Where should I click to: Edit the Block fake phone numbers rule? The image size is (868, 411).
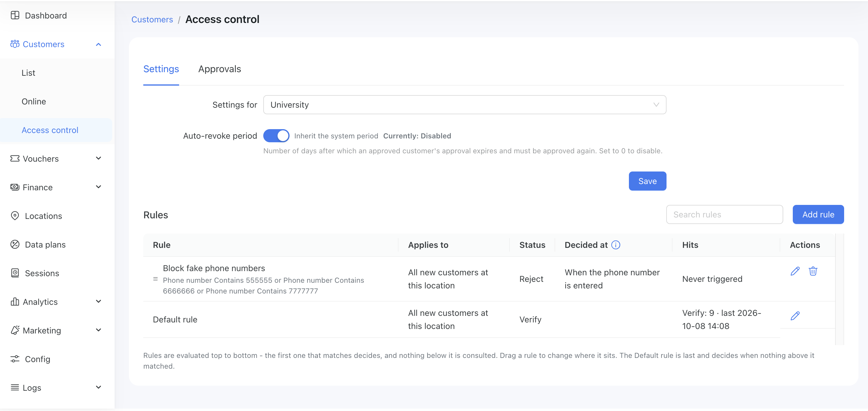click(x=795, y=271)
